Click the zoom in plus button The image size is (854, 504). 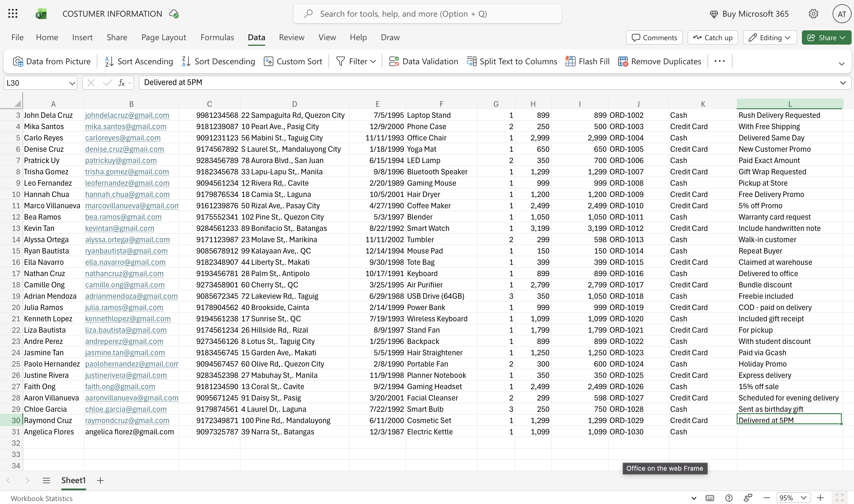(x=821, y=498)
